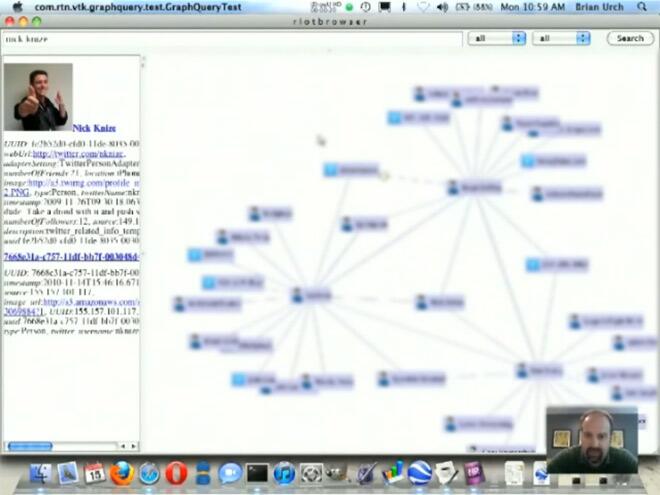This screenshot has height=495, width=660.
Task: Open the first "all" filter dropdown
Action: click(x=497, y=38)
